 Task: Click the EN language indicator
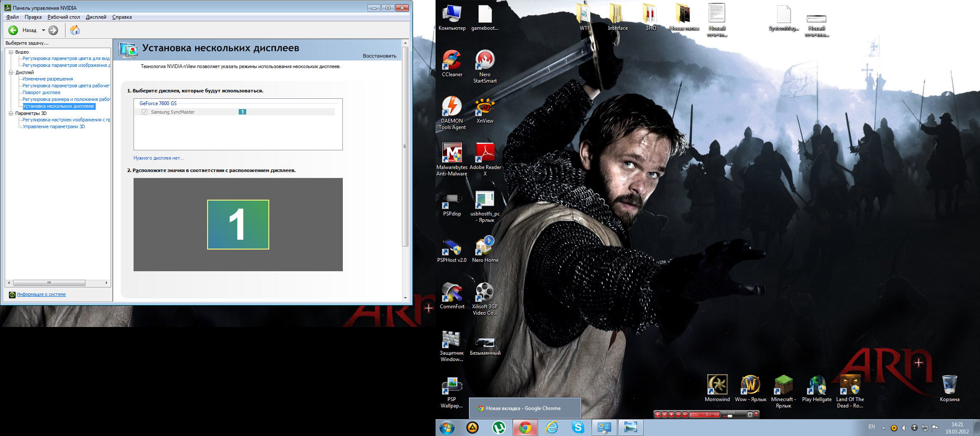click(872, 427)
